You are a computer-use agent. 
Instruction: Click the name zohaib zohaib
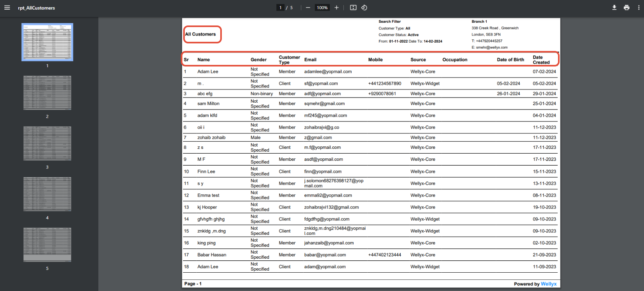(x=211, y=137)
